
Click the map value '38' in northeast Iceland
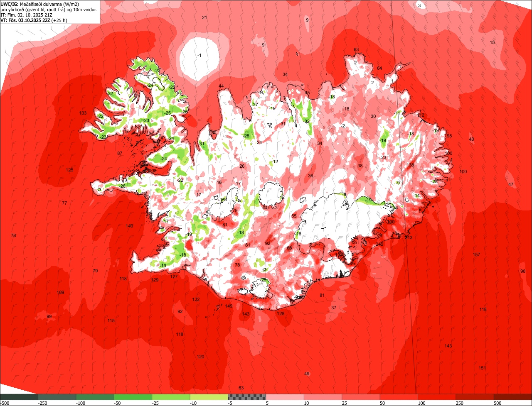click(360, 166)
